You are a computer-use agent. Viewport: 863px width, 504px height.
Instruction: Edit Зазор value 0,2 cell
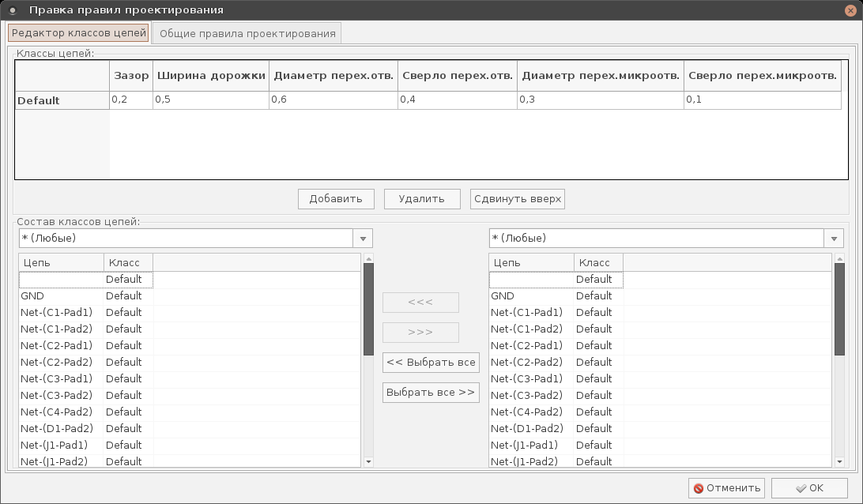(x=131, y=100)
